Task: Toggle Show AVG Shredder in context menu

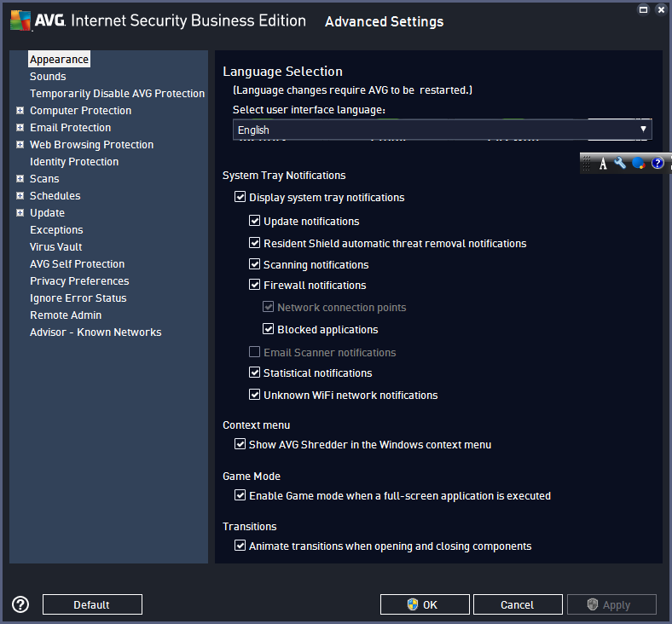Action: (240, 444)
